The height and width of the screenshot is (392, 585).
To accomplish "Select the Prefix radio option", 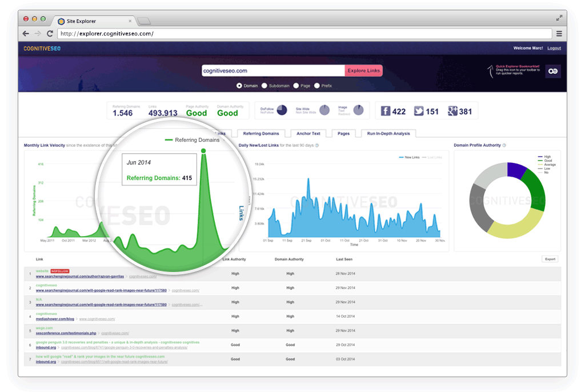I will [x=317, y=86].
